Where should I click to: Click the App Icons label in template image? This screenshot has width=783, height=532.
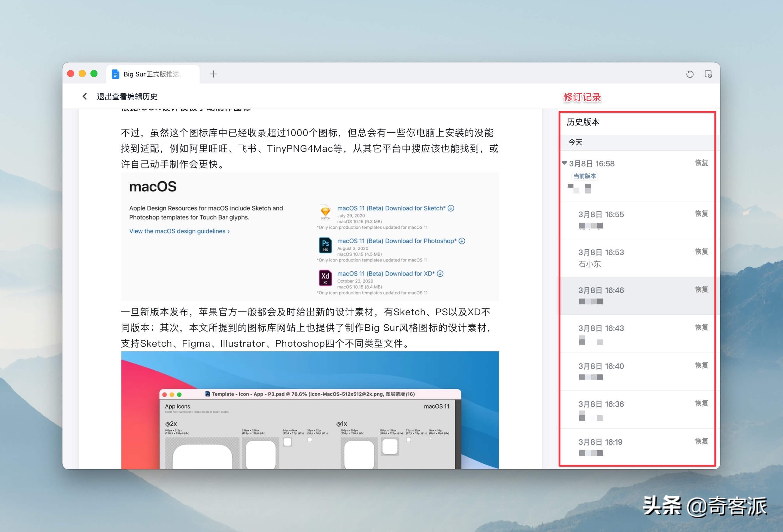(177, 406)
